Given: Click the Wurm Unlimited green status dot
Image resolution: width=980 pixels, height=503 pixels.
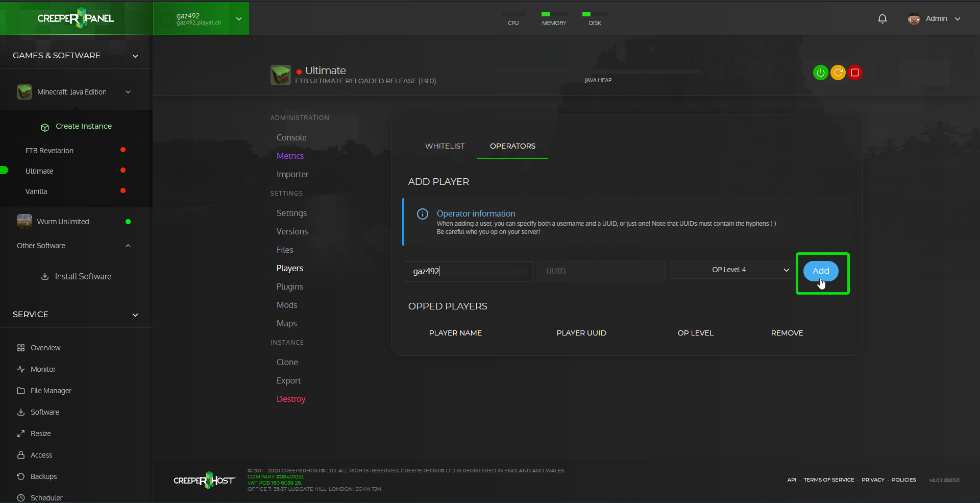Looking at the screenshot, I should (x=128, y=222).
